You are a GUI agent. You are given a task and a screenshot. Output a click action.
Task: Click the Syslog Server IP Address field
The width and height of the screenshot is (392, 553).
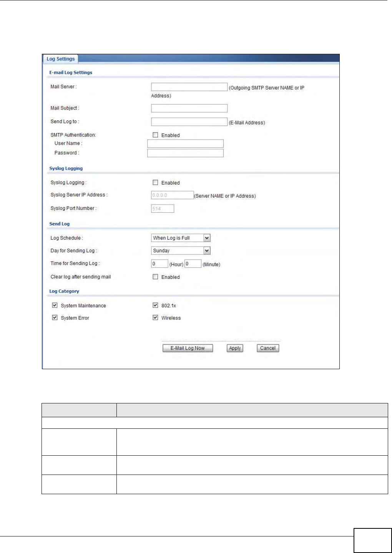tap(172, 195)
